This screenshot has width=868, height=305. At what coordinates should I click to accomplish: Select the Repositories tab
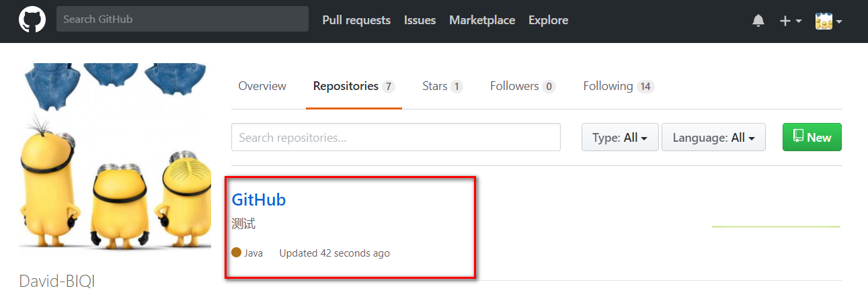[354, 86]
